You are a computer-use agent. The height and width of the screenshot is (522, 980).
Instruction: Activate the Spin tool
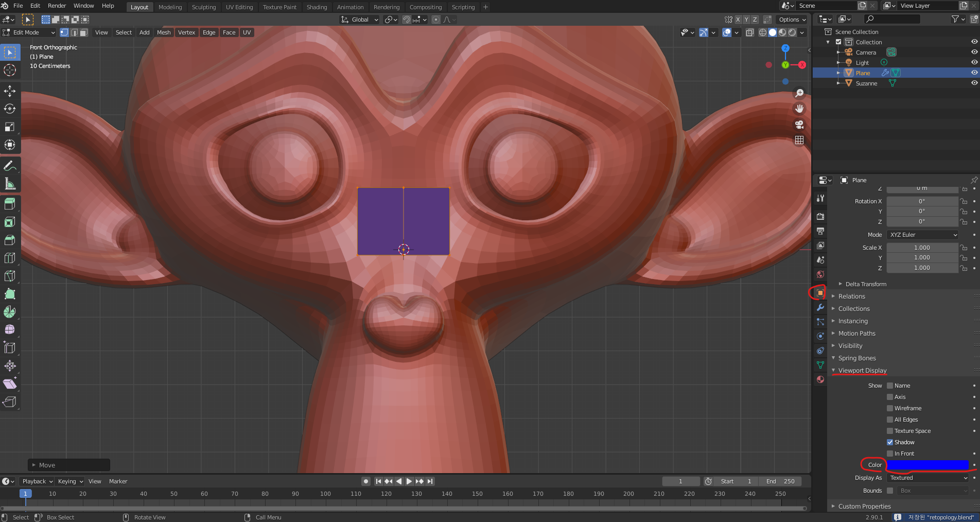pos(10,312)
